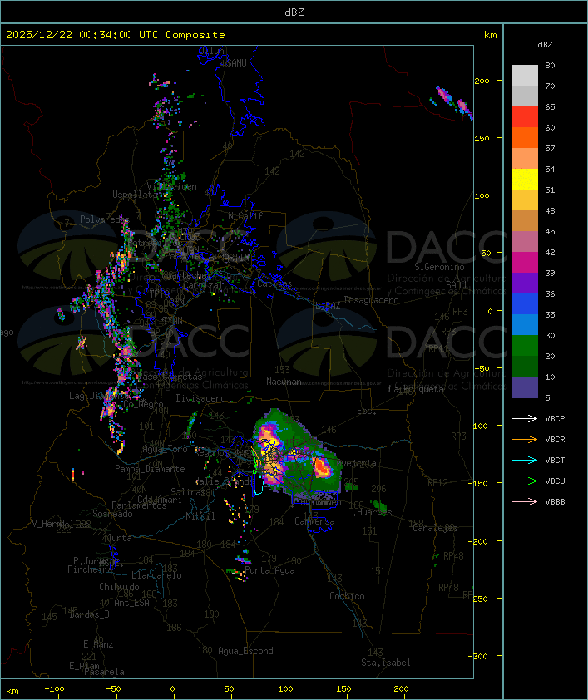The width and height of the screenshot is (588, 700).
Task: Click the VBCT legend label
Action: pyautogui.click(x=555, y=460)
